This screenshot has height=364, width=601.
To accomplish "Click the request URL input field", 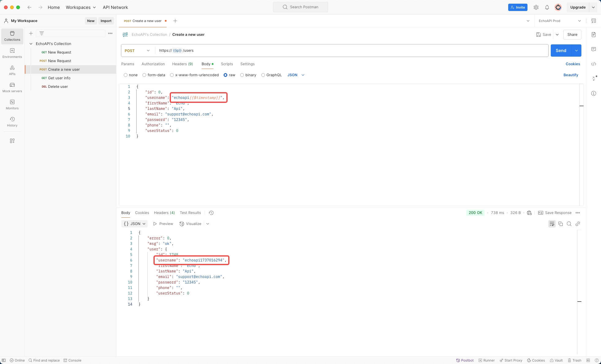I will [x=352, y=51].
